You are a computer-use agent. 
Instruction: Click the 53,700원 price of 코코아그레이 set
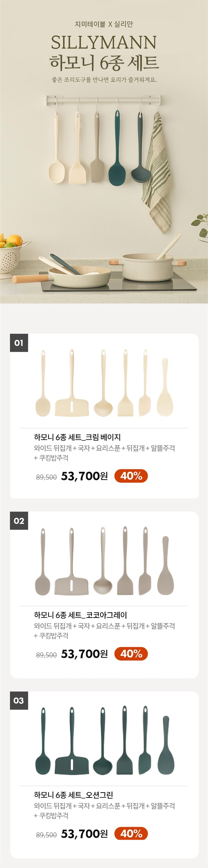(84, 654)
